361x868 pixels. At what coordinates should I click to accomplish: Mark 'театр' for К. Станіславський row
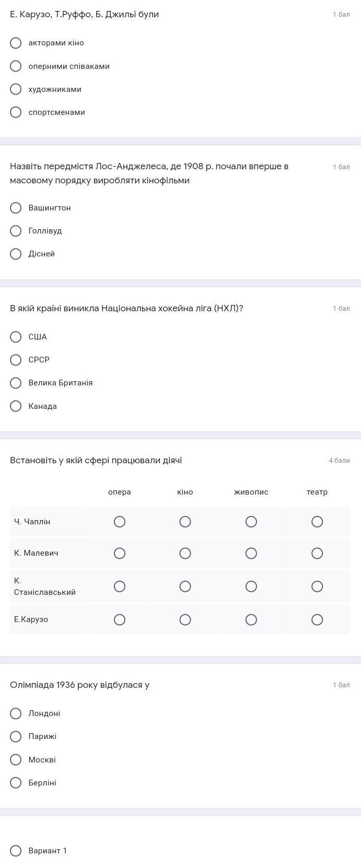pyautogui.click(x=317, y=587)
